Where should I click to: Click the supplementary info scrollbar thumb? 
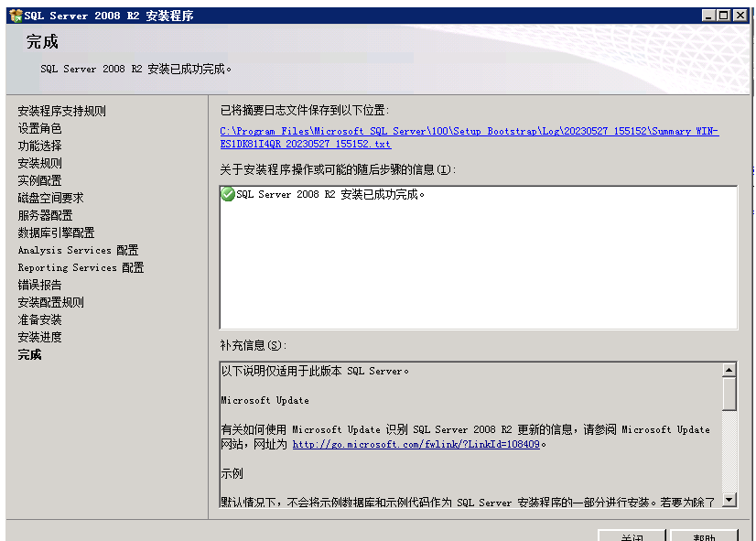pyautogui.click(x=729, y=394)
